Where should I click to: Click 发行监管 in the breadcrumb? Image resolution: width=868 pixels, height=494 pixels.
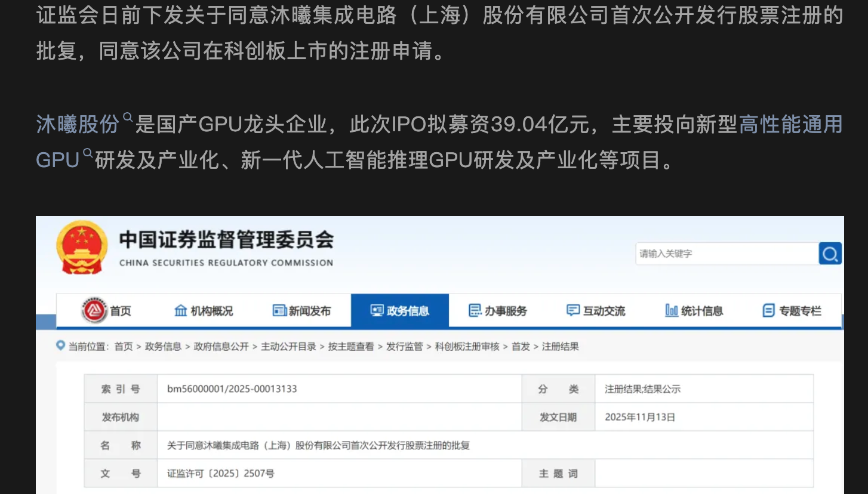pos(404,347)
